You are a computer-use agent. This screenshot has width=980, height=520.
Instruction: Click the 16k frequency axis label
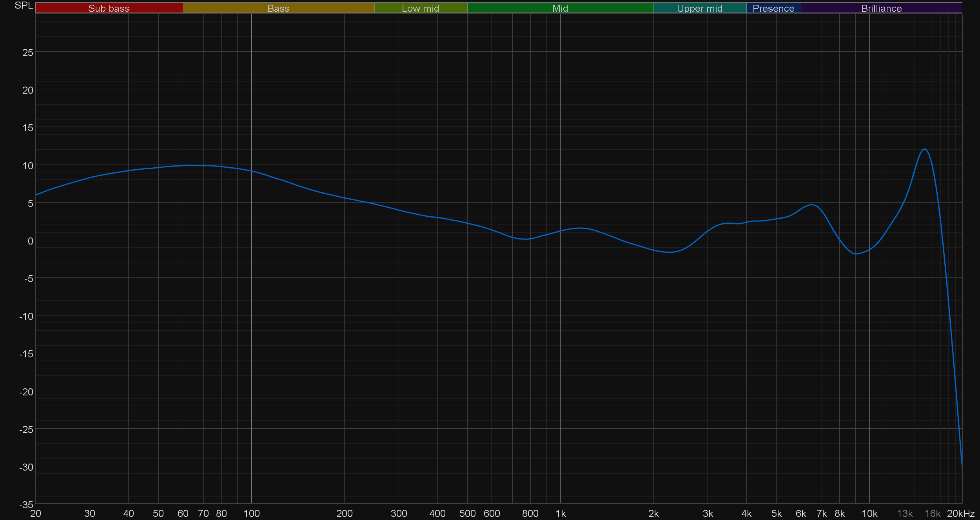pyautogui.click(x=933, y=513)
